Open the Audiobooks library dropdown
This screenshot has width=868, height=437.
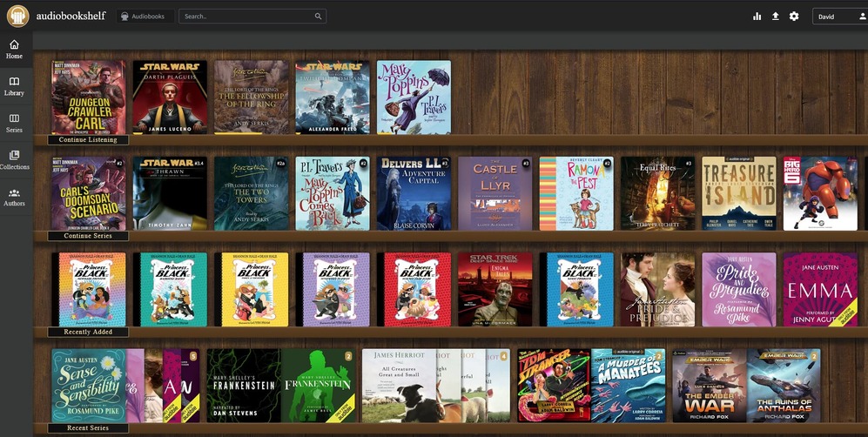145,17
